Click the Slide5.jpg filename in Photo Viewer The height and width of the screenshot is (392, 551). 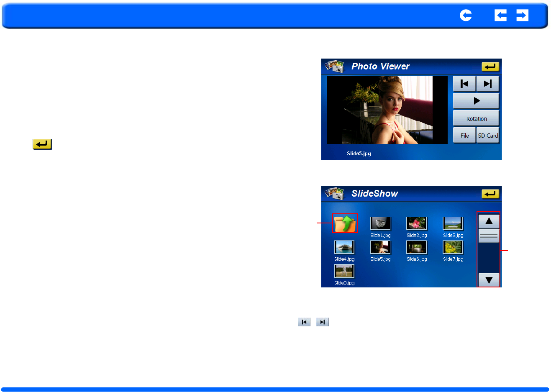[x=359, y=154]
